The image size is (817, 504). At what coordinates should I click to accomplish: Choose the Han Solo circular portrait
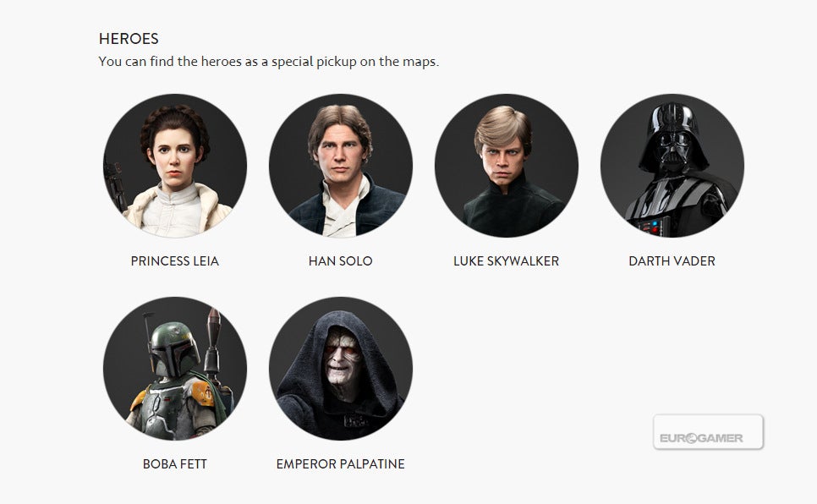(x=340, y=166)
